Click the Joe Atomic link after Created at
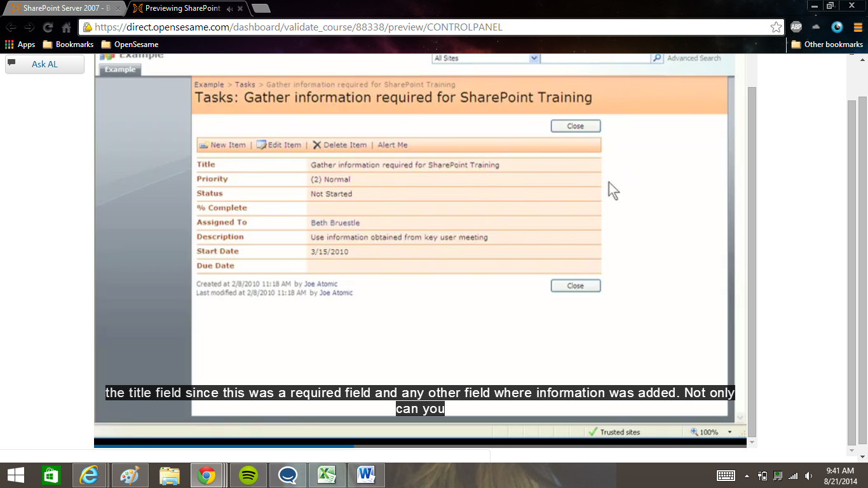The width and height of the screenshot is (868, 488). (321, 284)
